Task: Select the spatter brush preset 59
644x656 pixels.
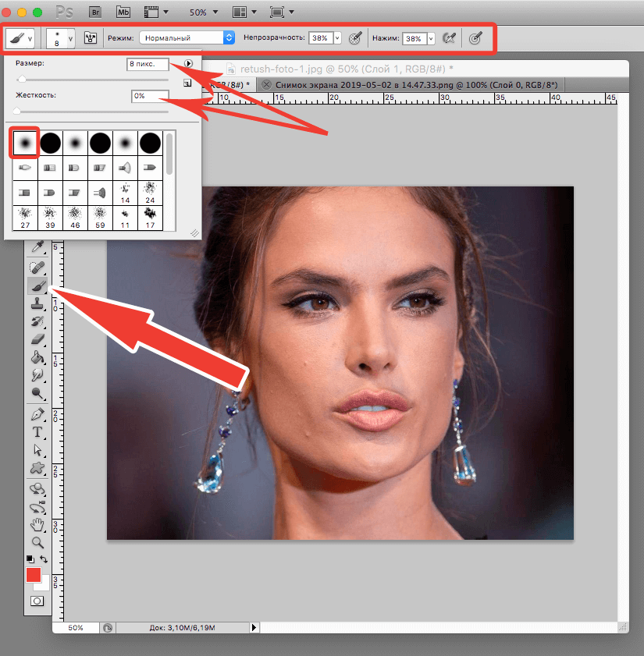Action: [100, 218]
